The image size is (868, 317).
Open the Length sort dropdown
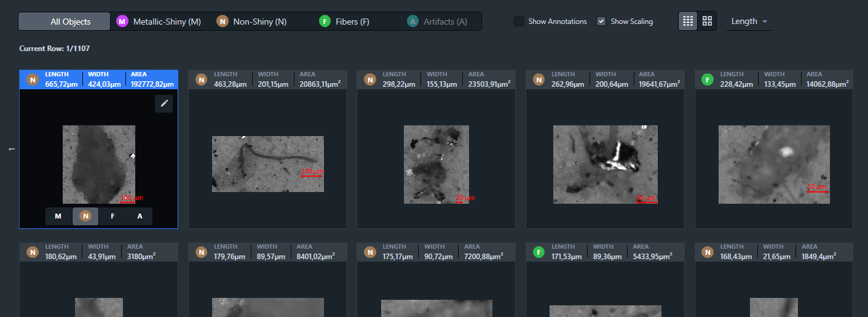coord(749,21)
